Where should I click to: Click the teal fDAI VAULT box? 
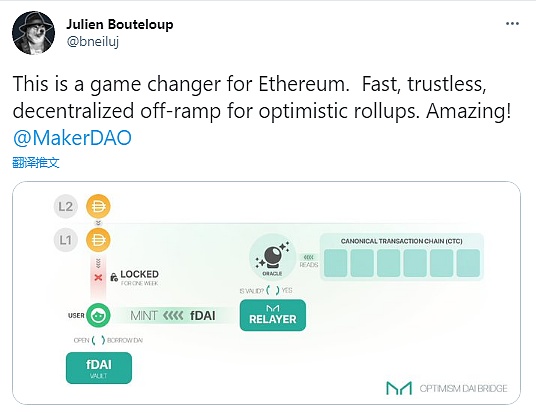[x=99, y=368]
